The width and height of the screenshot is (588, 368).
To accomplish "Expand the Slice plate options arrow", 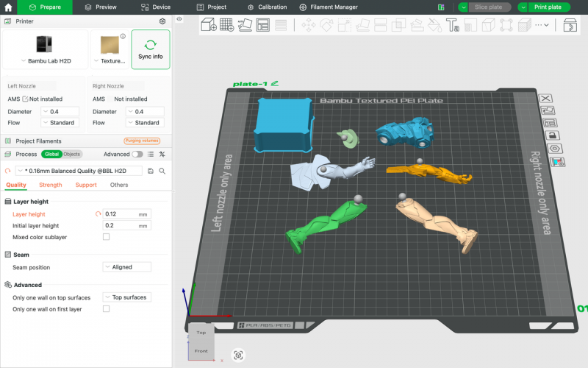I will tap(463, 7).
